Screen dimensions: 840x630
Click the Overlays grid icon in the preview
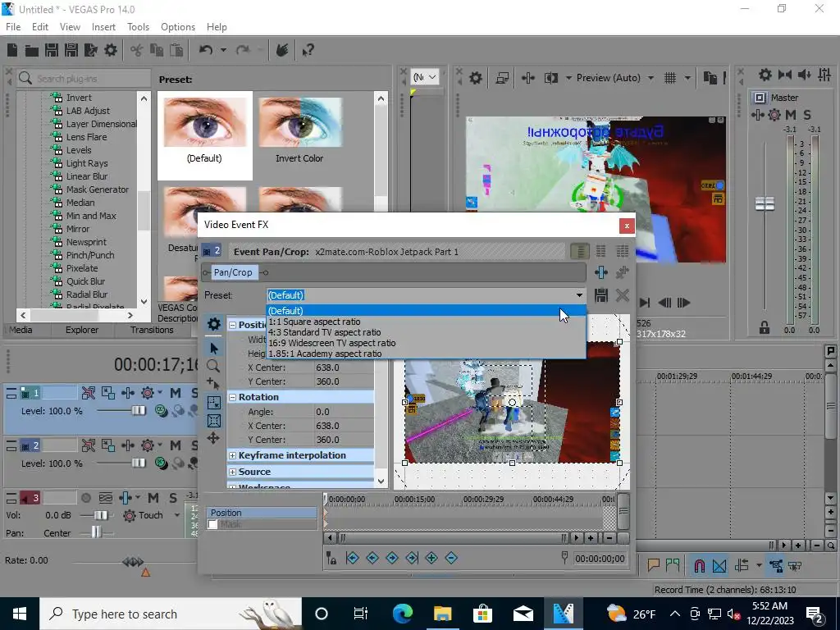click(x=670, y=78)
